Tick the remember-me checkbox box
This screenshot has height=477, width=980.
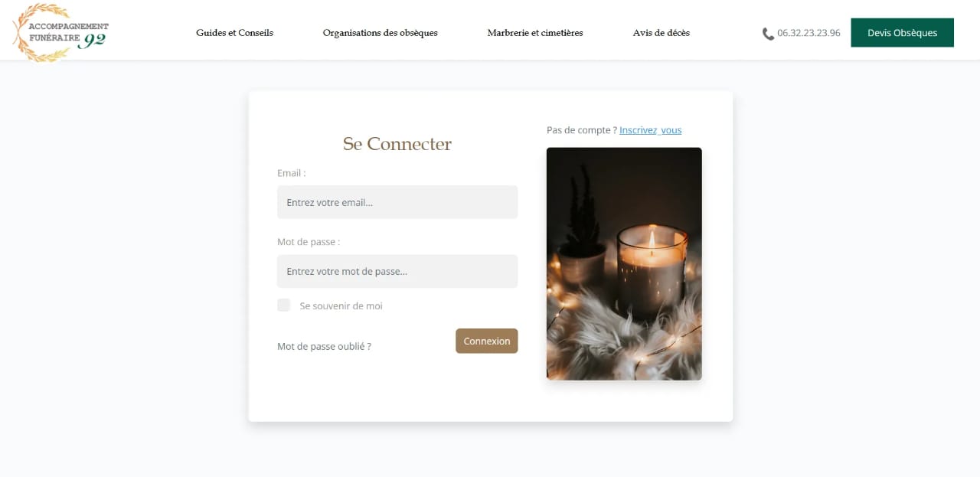[x=284, y=305]
